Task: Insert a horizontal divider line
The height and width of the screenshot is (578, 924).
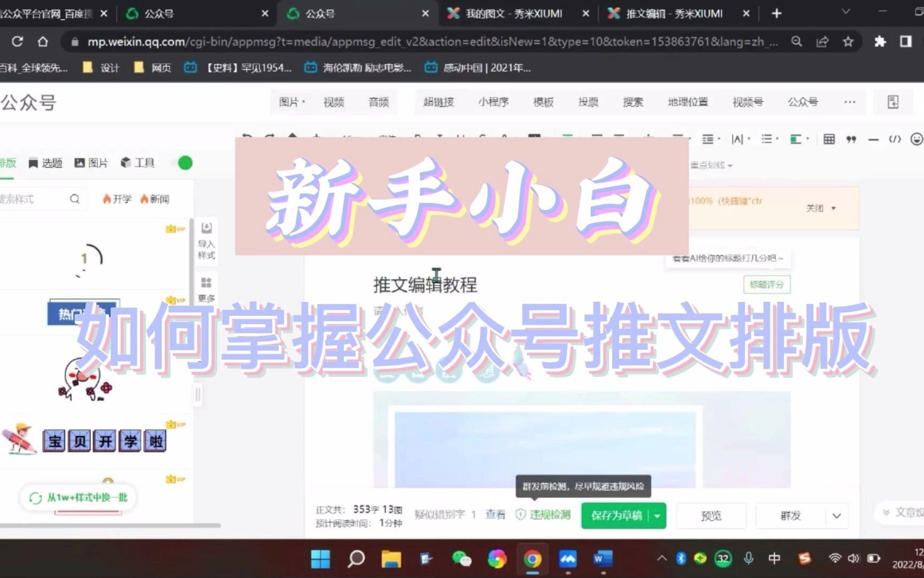Action: 873,140
